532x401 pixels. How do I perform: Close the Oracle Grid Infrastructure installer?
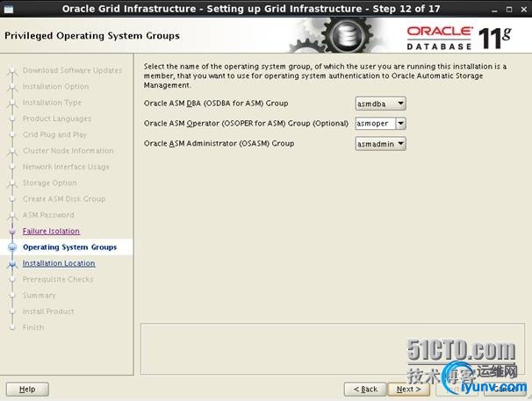tap(524, 10)
